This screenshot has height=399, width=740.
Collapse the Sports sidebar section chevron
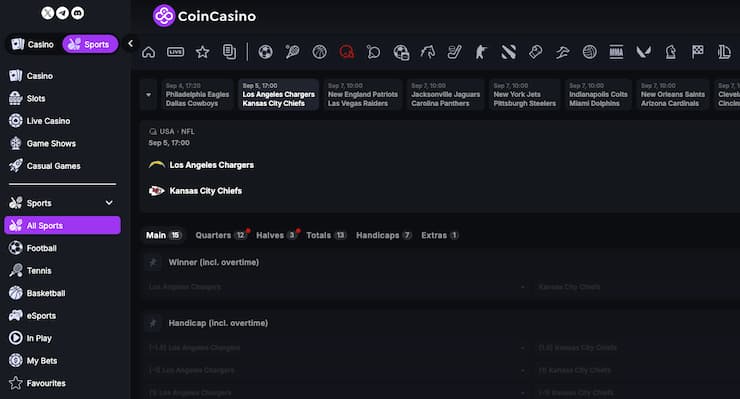point(109,203)
